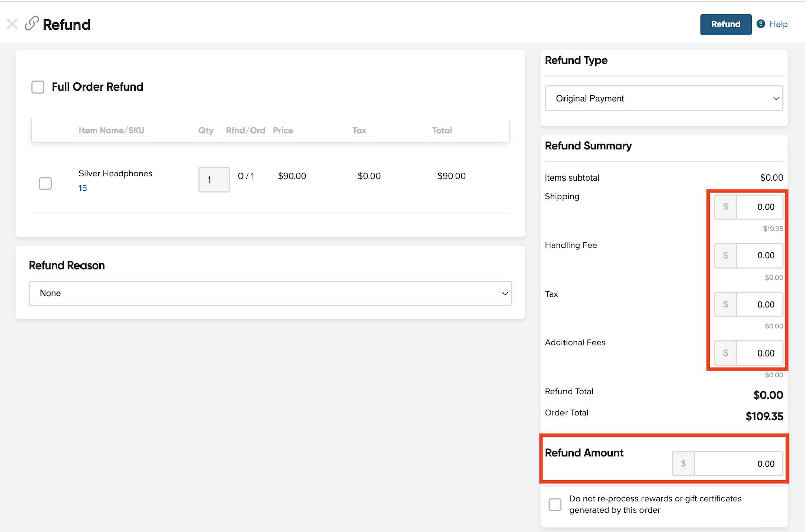Image resolution: width=805 pixels, height=532 pixels.
Task: Open the Help link
Action: click(778, 24)
